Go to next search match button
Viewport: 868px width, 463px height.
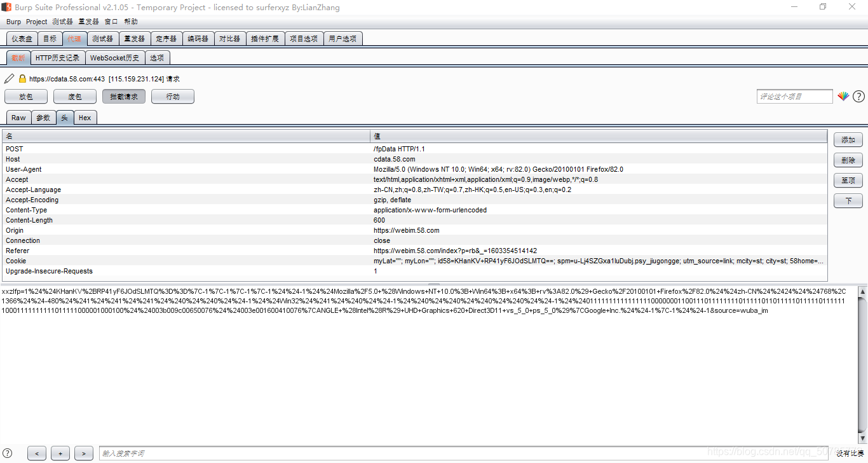84,453
